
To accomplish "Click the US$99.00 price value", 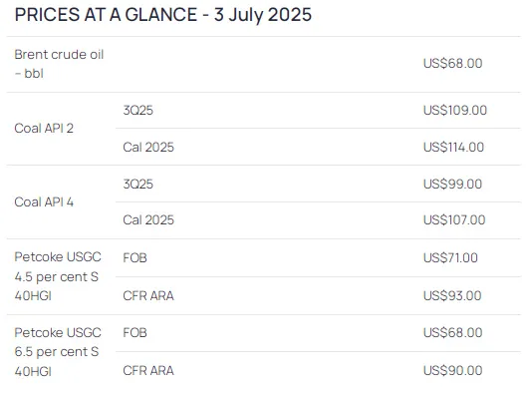I will pyautogui.click(x=452, y=185).
